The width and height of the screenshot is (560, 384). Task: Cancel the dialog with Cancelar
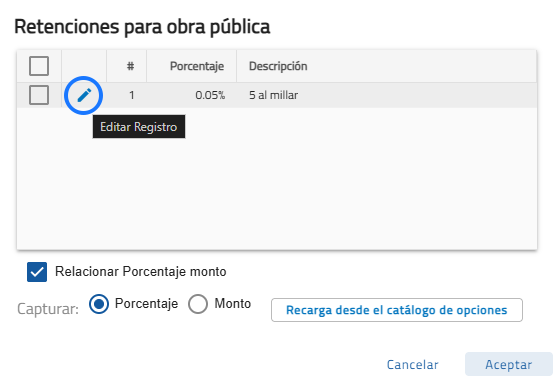[x=412, y=364]
